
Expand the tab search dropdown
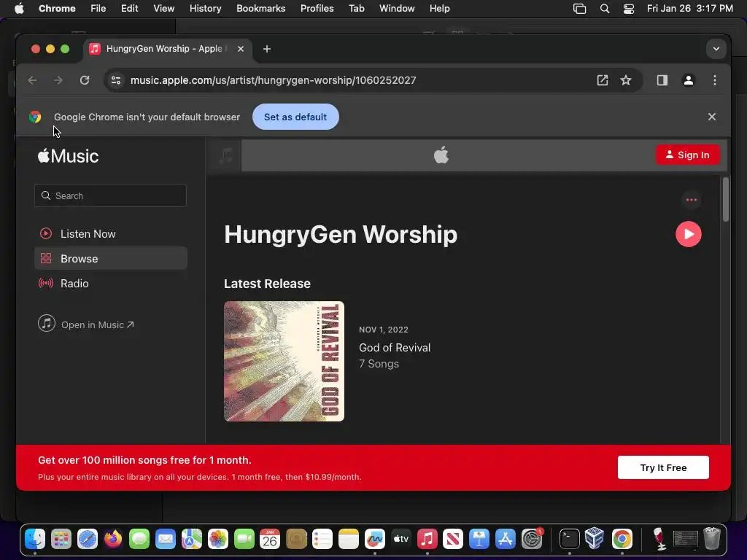[716, 49]
